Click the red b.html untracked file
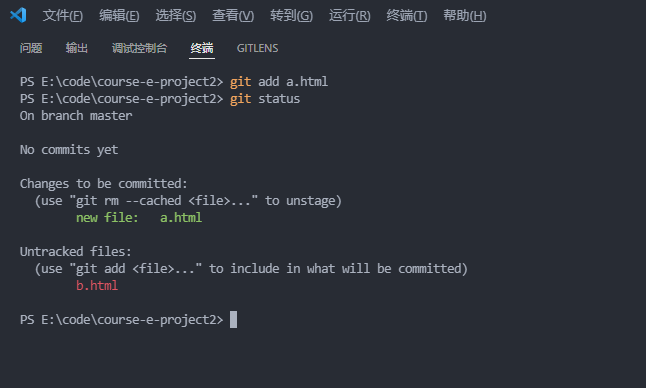646x388 pixels. point(97,285)
